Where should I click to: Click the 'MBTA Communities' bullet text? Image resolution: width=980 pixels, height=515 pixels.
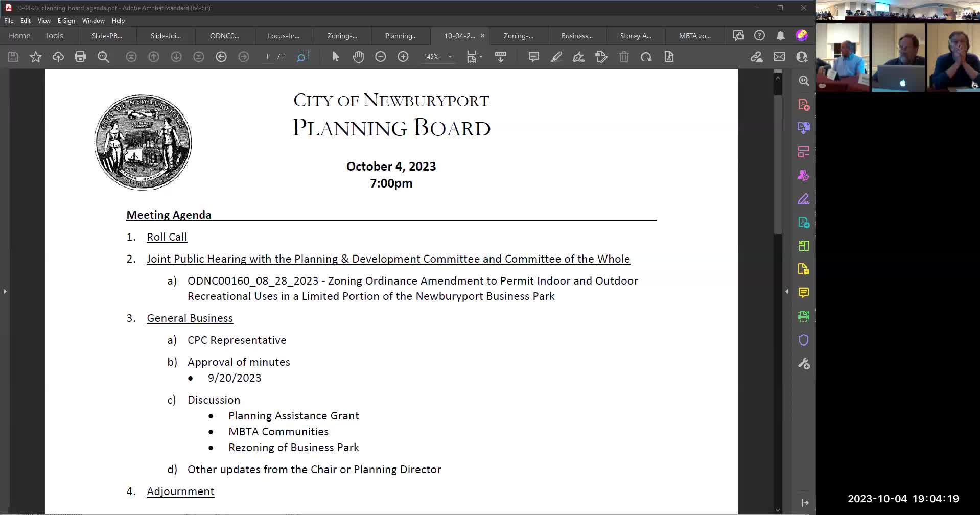[x=278, y=432]
